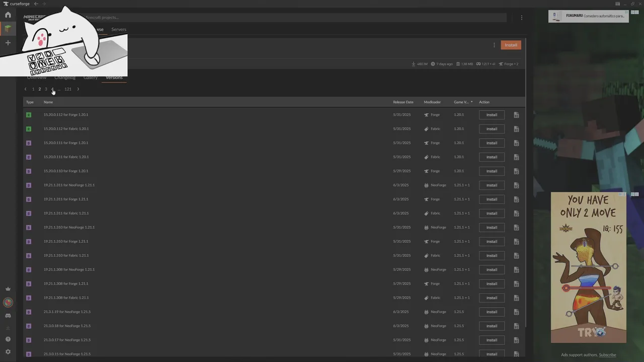Click changelog file icon for 19.21.1.311 NeoForge

tap(516, 185)
